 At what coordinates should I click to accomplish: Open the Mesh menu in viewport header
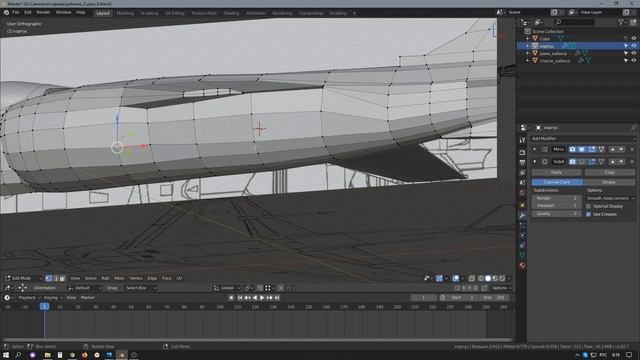[x=119, y=278]
